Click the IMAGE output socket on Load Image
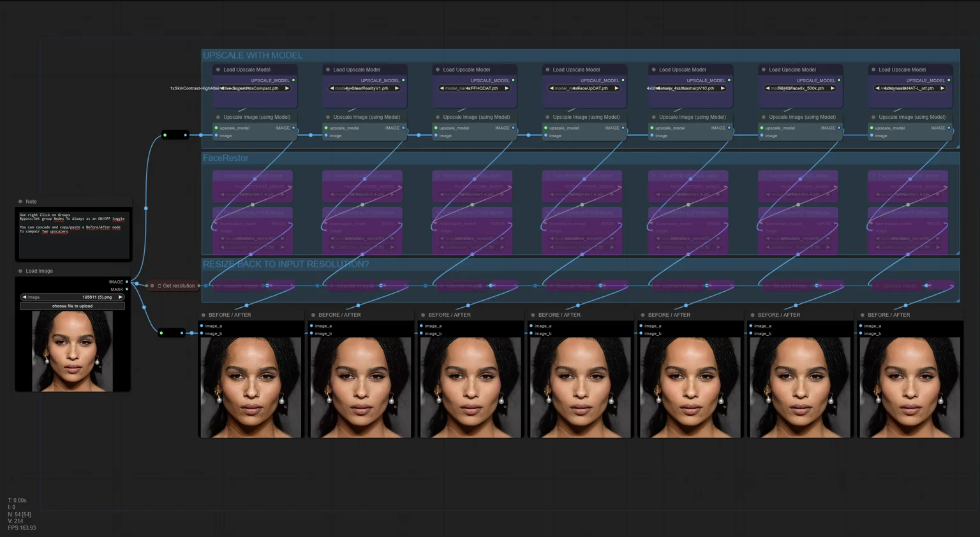 [127, 282]
